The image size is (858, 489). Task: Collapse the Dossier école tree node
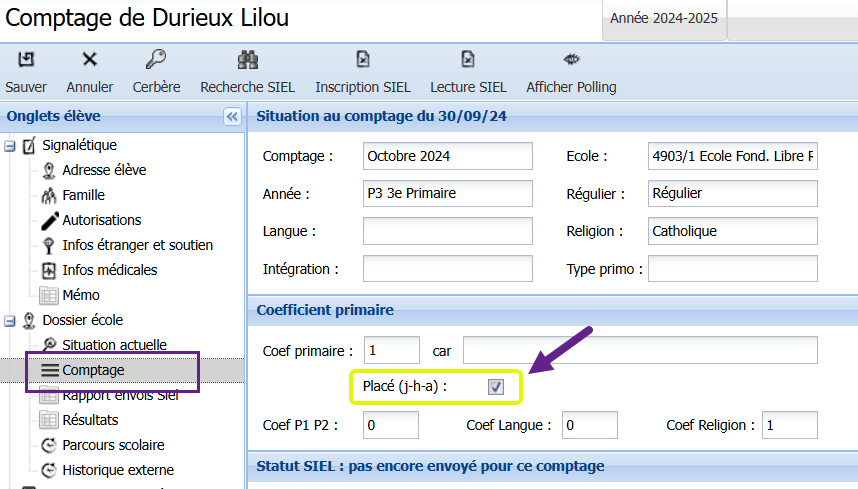(x=10, y=321)
